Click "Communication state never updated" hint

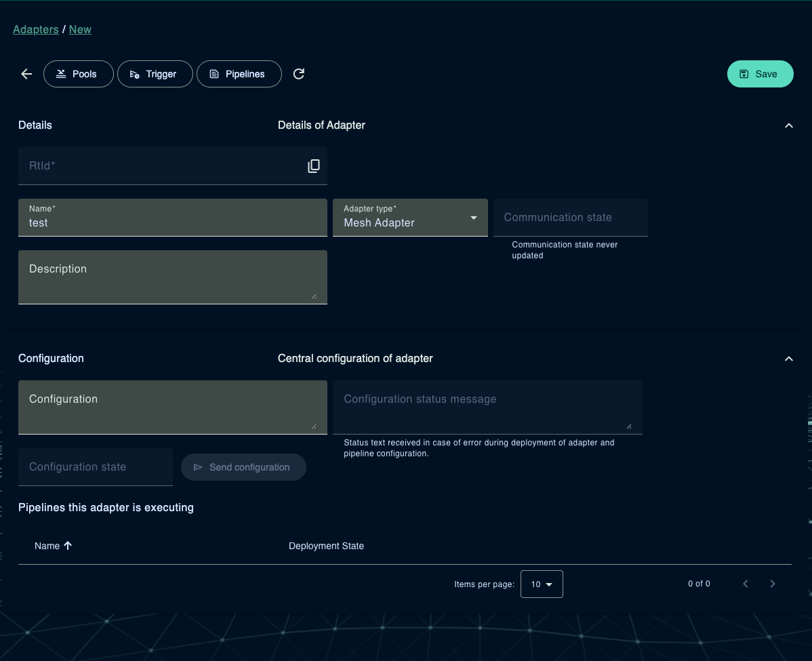[565, 250]
